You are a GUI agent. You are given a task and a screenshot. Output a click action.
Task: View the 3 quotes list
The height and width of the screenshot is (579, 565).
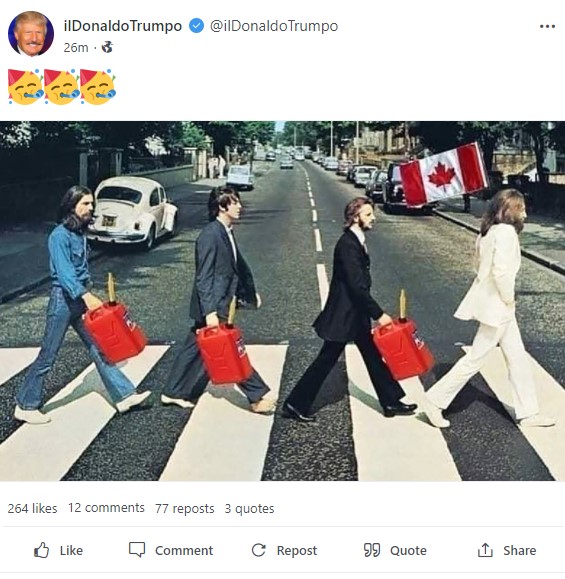coord(249,508)
